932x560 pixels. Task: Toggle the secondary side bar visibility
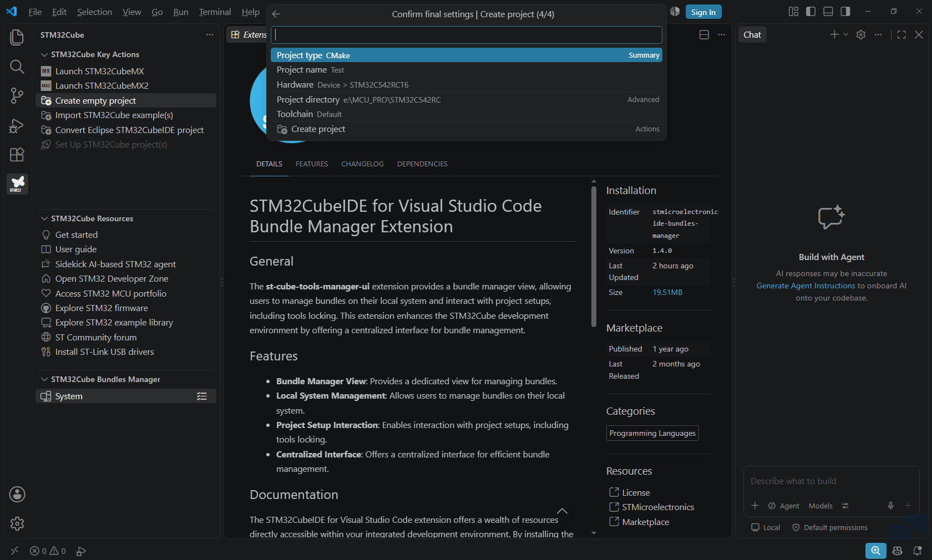[x=845, y=12]
